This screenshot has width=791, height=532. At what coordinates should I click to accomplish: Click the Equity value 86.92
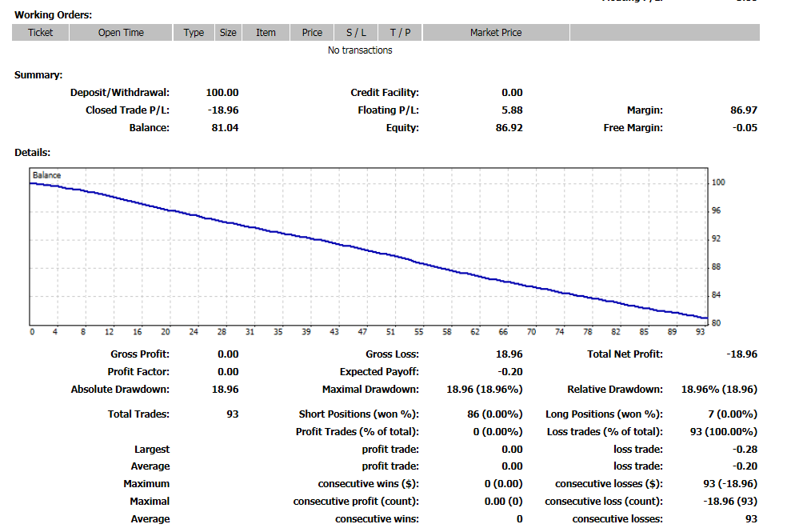click(509, 128)
